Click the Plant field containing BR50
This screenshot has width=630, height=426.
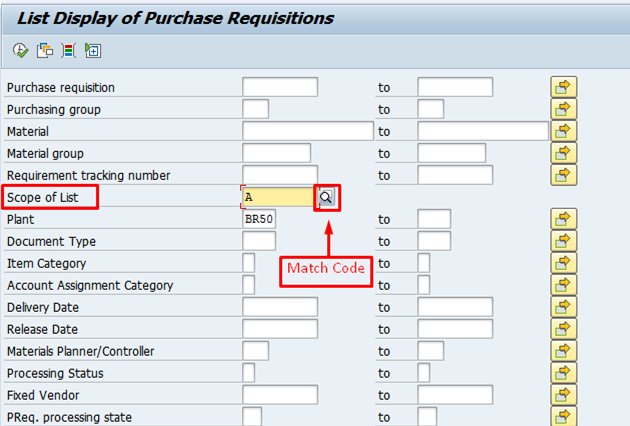pyautogui.click(x=259, y=219)
